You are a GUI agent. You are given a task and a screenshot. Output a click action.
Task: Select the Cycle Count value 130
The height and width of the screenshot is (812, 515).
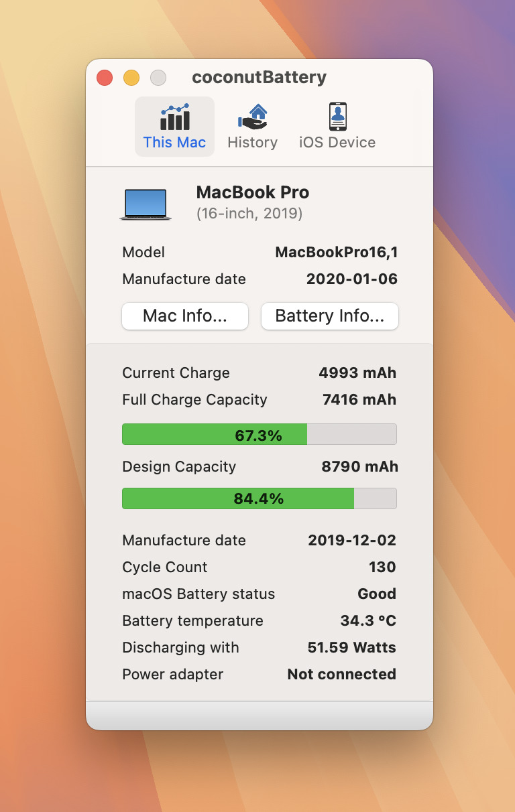pyautogui.click(x=382, y=567)
